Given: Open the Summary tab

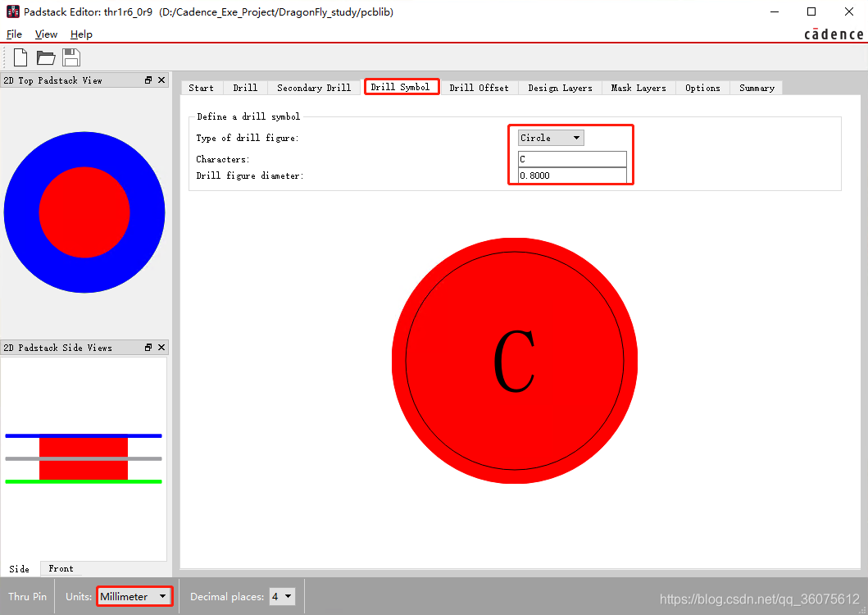Looking at the screenshot, I should 756,88.
